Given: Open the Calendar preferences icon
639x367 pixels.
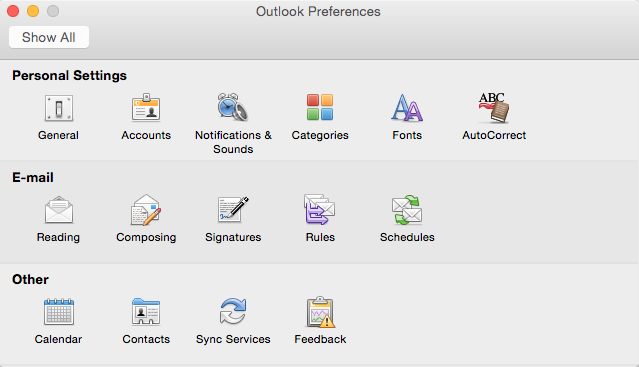Looking at the screenshot, I should (59, 312).
